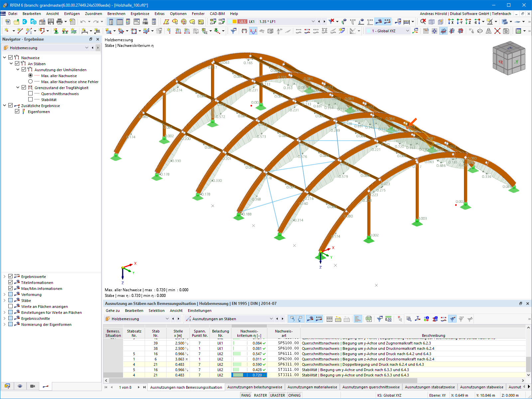The height and width of the screenshot is (399, 532).
Task: Open the navigator views camera tab icon
Action: [x=33, y=386]
